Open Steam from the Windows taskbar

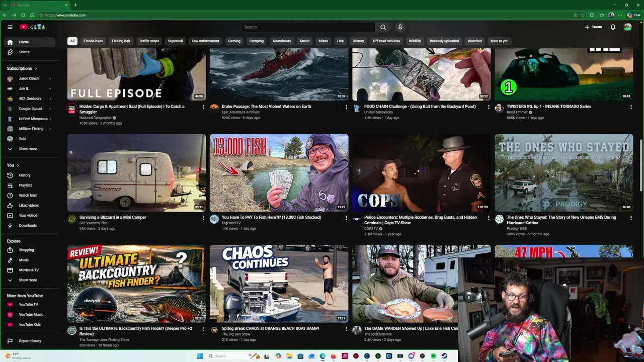(444, 356)
